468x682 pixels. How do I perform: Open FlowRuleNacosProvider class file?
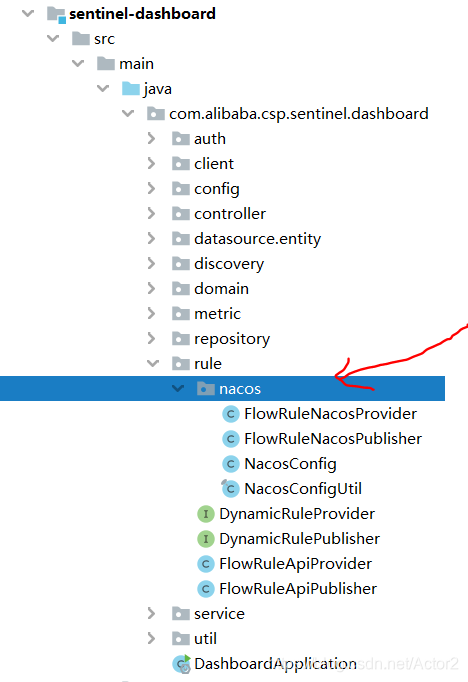[331, 414]
